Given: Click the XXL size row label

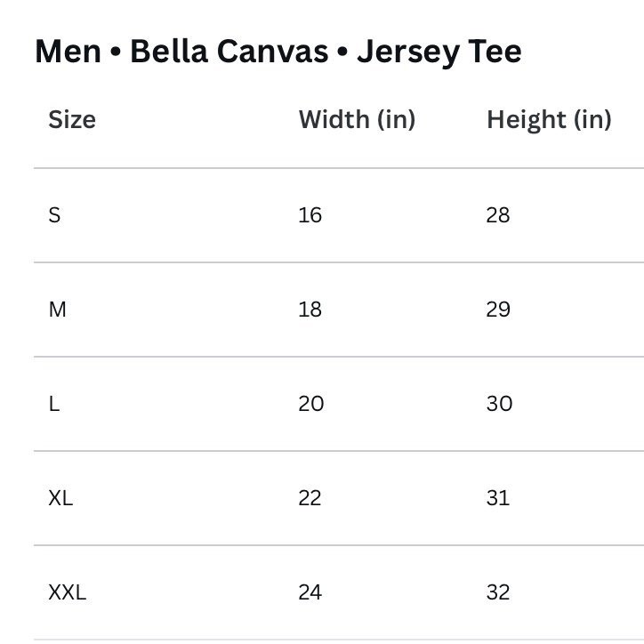Looking at the screenshot, I should point(68,592).
